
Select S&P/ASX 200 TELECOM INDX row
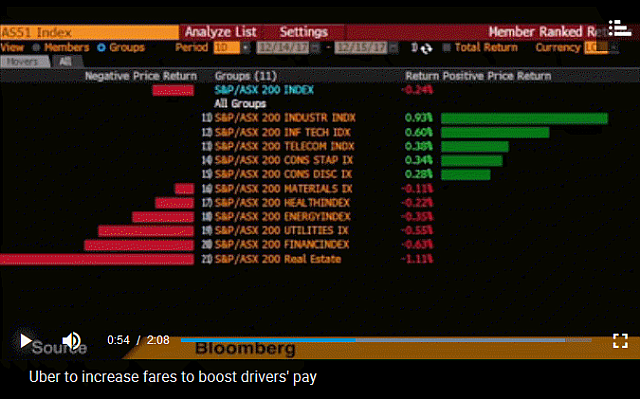click(284, 146)
